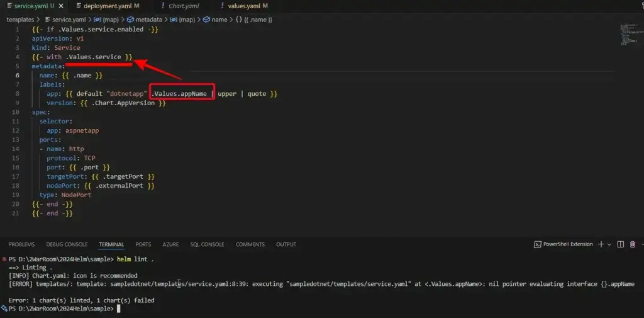The width and height of the screenshot is (644, 318).
Task: Split the terminal with the split icon
Action: tap(621, 244)
